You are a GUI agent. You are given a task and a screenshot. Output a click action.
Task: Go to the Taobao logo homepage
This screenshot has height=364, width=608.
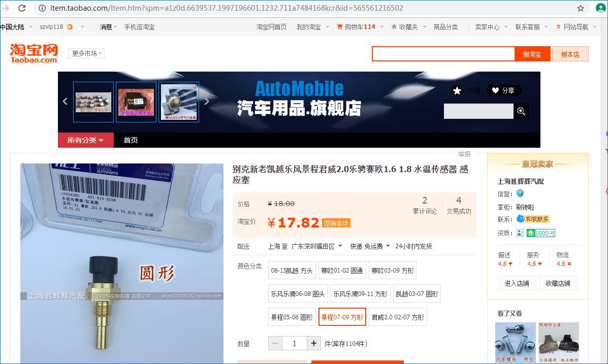coord(34,53)
